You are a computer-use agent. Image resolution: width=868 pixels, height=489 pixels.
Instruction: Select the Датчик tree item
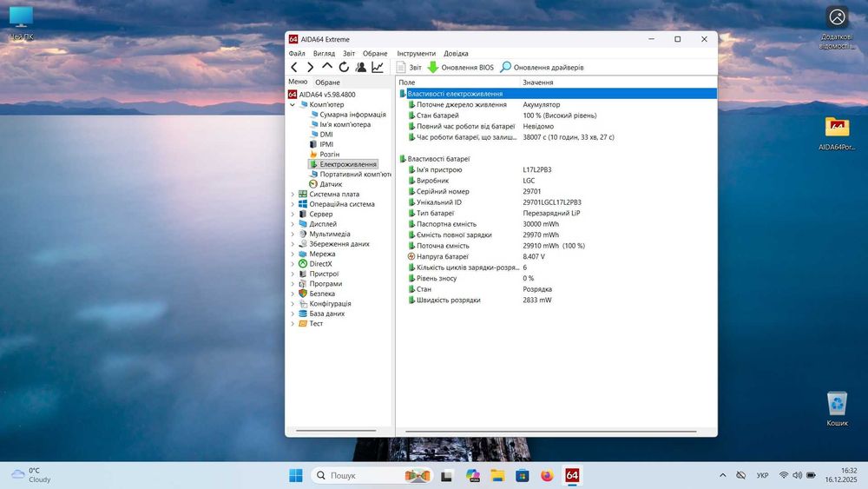[331, 184]
